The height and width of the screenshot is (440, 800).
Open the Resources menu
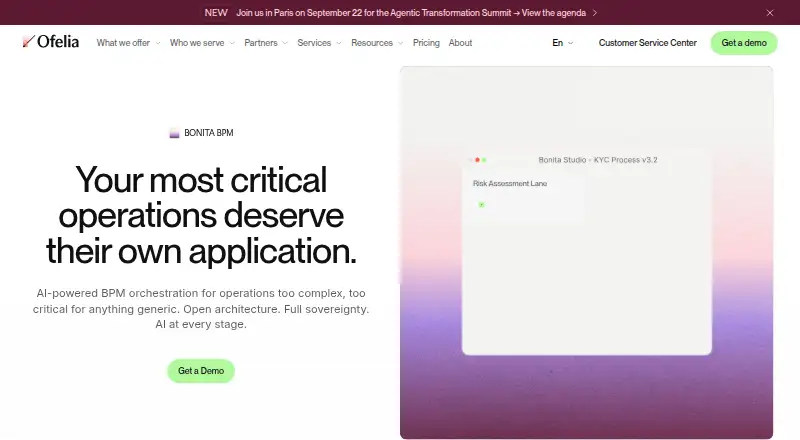tap(372, 43)
